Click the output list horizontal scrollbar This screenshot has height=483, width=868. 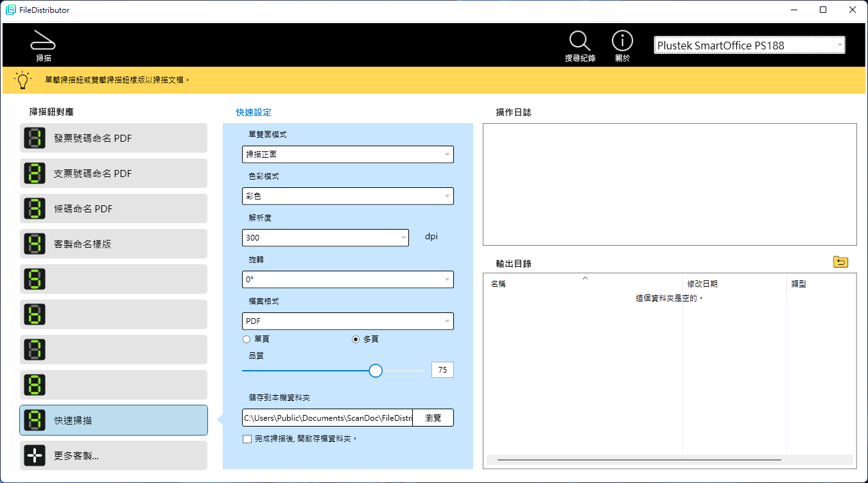(639, 460)
